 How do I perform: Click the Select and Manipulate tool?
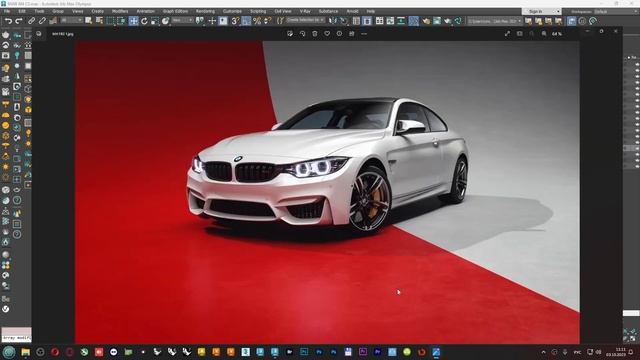212,21
